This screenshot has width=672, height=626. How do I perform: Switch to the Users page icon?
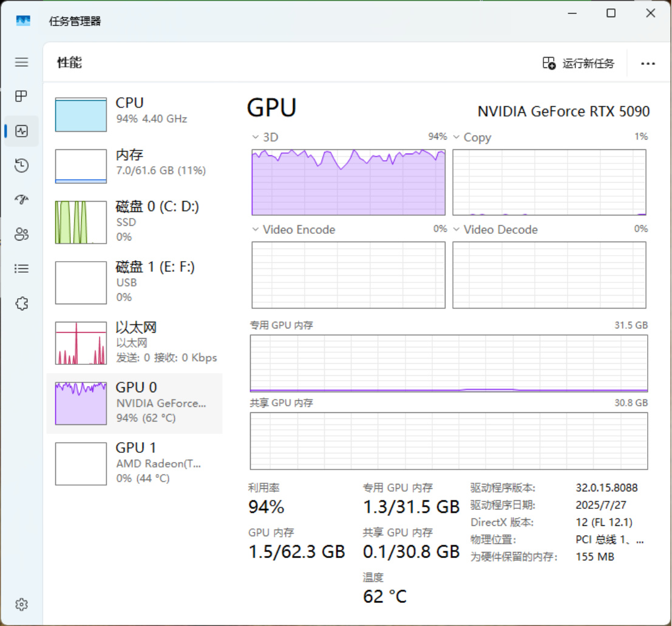tap(22, 234)
